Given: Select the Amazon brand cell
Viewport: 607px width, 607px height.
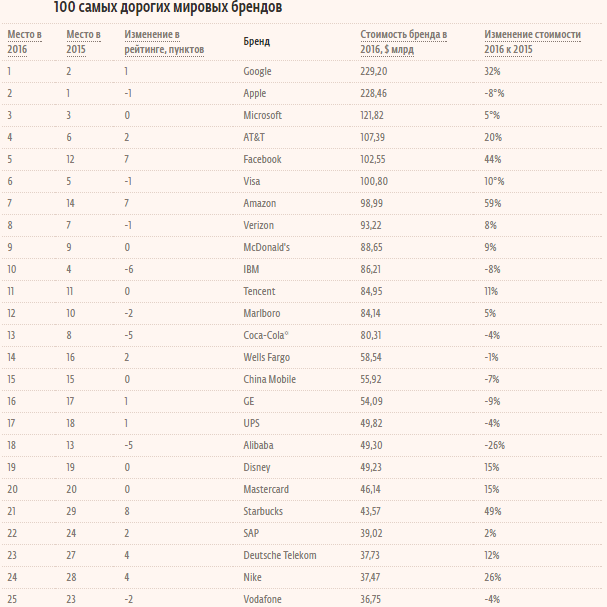Looking at the screenshot, I should (260, 203).
